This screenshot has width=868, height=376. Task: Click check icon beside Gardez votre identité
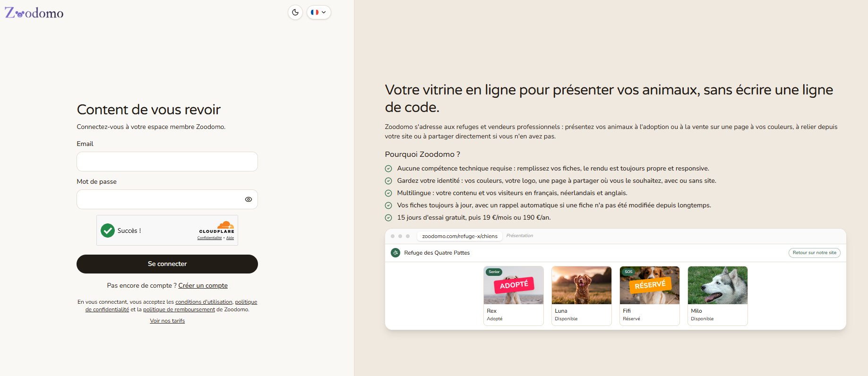(x=388, y=181)
